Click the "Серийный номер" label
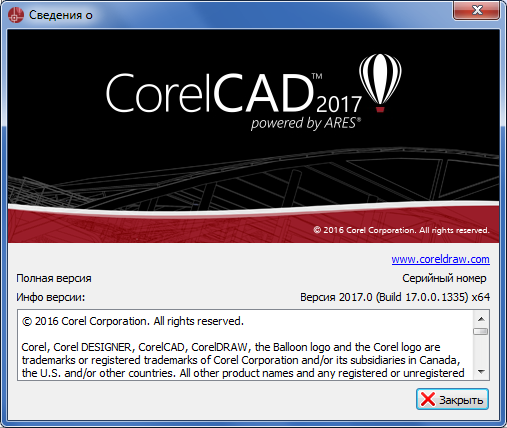This screenshot has height=428, width=507. coord(444,278)
